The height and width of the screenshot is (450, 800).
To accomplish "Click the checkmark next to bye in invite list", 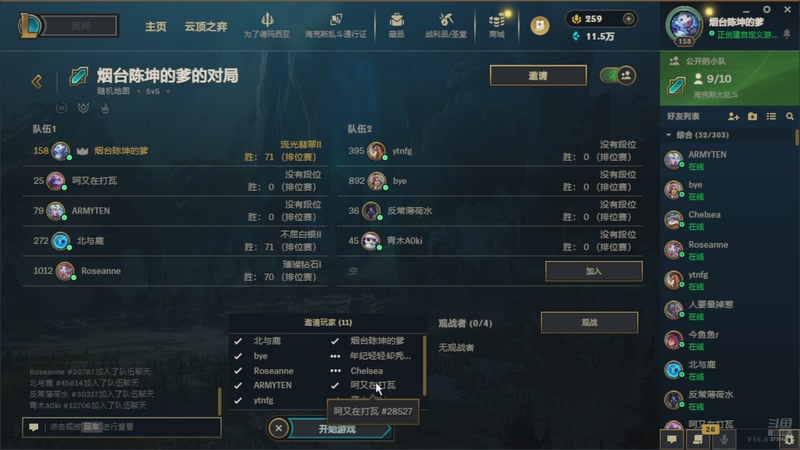I will tap(238, 356).
